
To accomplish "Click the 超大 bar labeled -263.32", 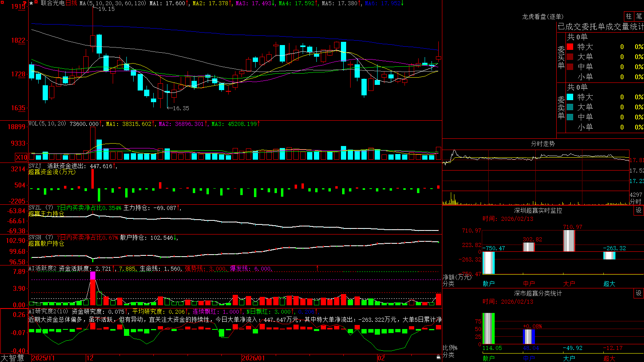I will pos(609,255).
